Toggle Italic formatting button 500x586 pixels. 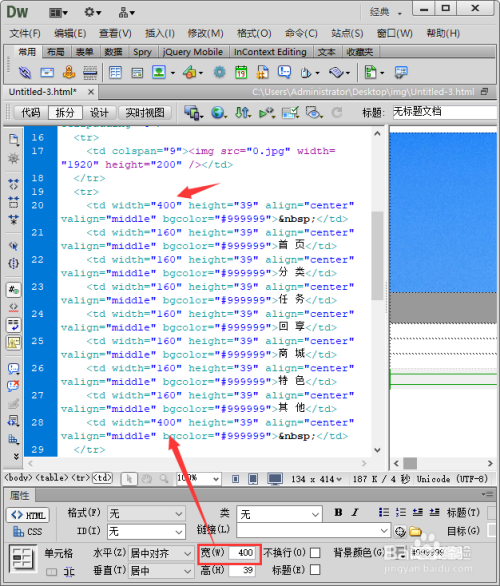tap(355, 512)
